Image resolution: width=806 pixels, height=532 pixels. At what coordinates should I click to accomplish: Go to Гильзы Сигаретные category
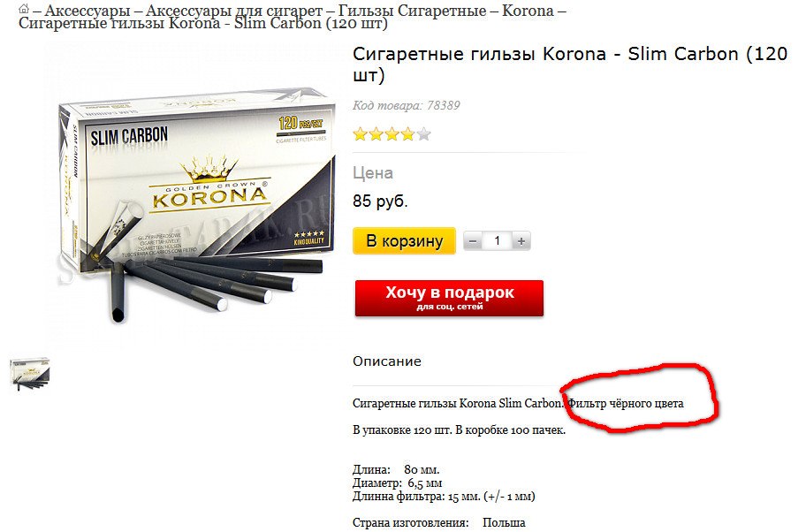[412, 11]
